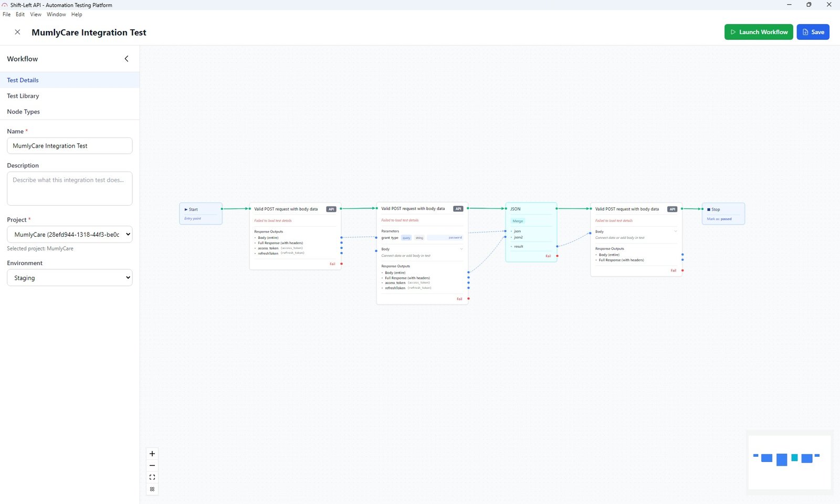Open the File menu

pyautogui.click(x=6, y=15)
